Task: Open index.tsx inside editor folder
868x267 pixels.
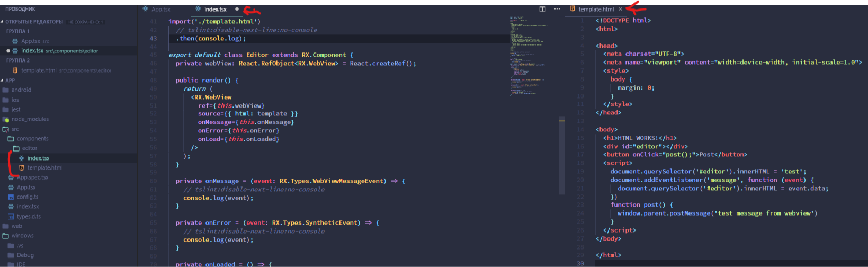Action: click(38, 158)
